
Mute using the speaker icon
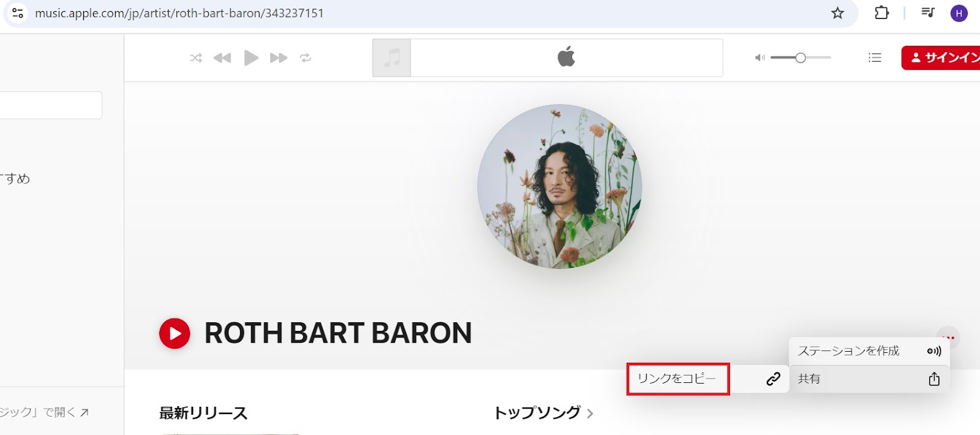[x=759, y=58]
